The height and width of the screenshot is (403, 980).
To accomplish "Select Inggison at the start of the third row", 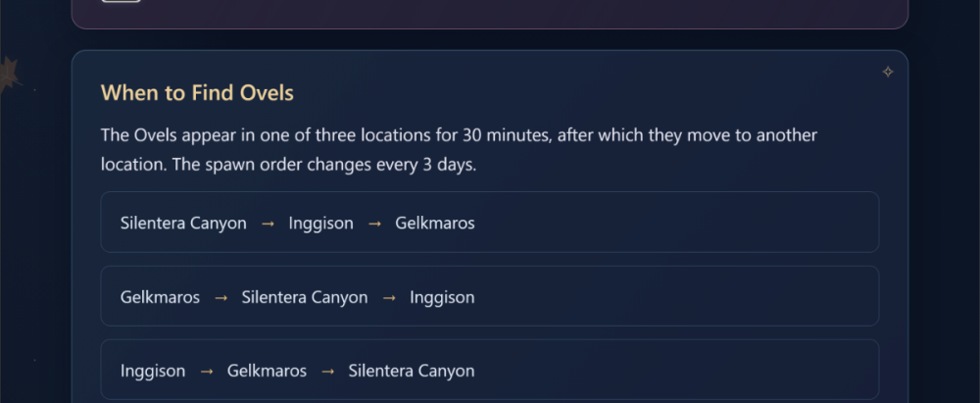I will click(x=153, y=371).
